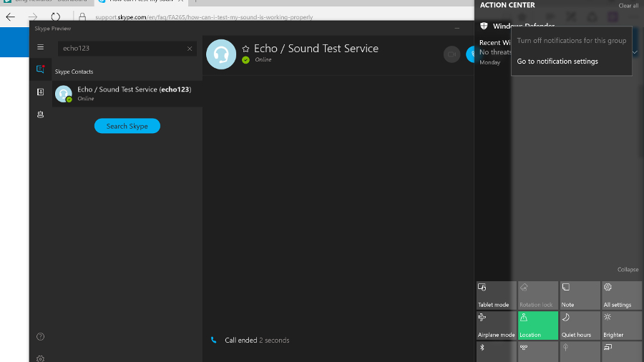644x362 pixels.
Task: Toggle Bluetooth quick action tile
Action: (497, 352)
